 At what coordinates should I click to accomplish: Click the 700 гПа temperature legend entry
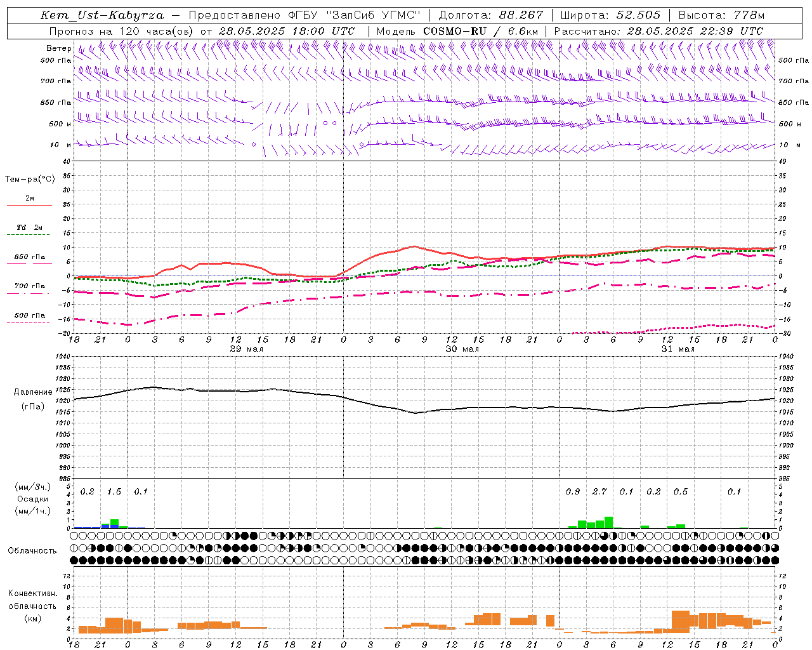pyautogui.click(x=30, y=286)
